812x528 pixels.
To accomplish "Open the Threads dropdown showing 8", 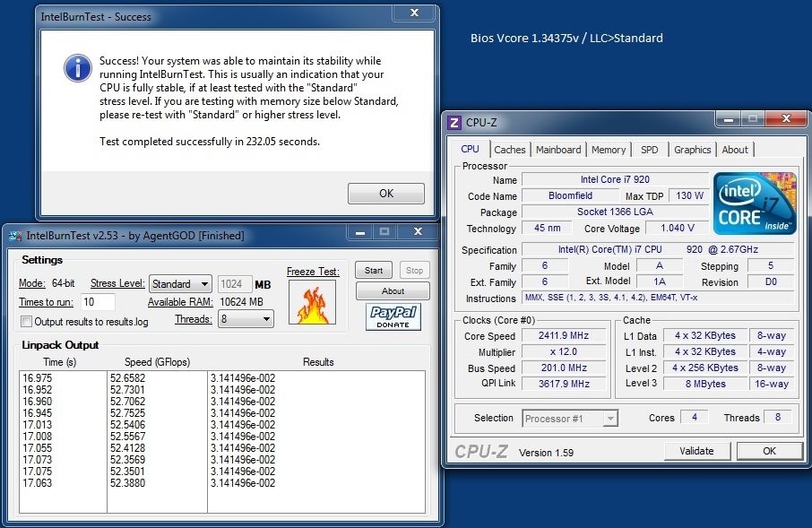I will [246, 319].
